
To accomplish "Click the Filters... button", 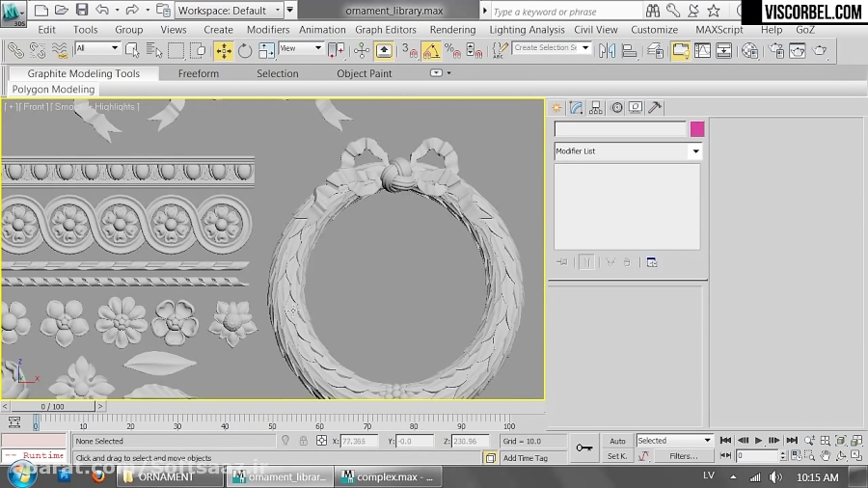I will coord(683,456).
